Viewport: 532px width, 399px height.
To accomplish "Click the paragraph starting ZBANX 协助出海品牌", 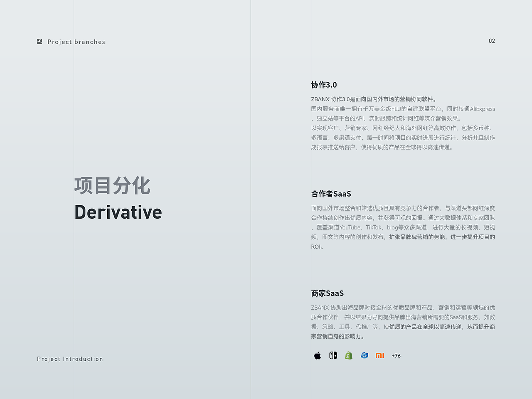I will pos(403,322).
